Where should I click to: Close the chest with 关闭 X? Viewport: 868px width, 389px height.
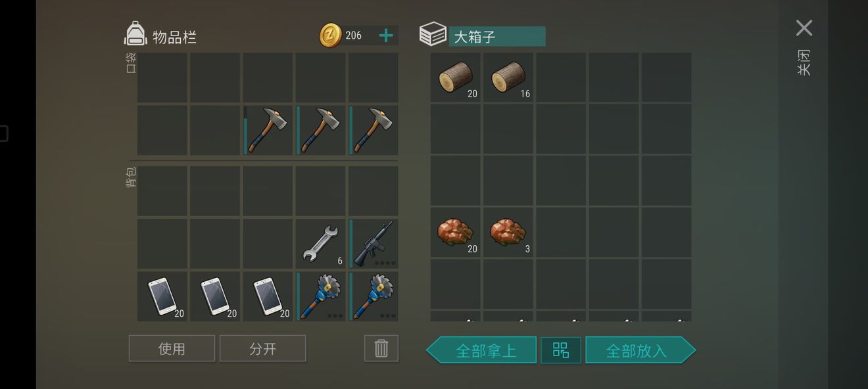[804, 28]
